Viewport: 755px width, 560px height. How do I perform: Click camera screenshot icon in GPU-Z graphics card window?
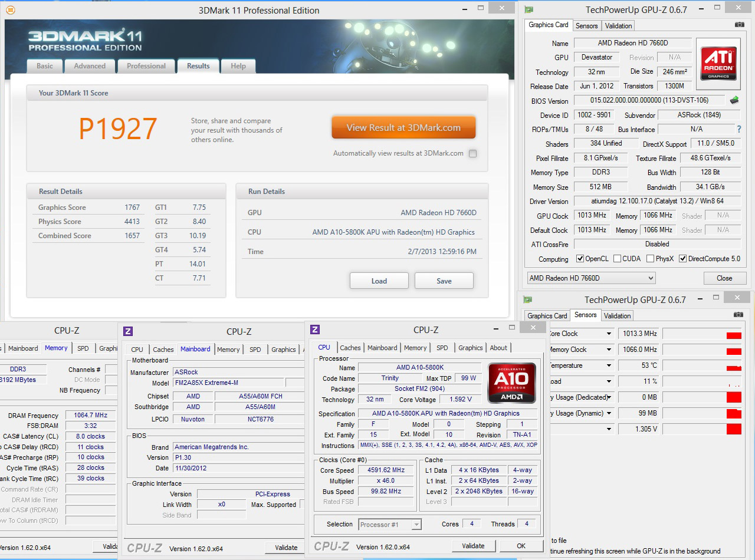(739, 25)
